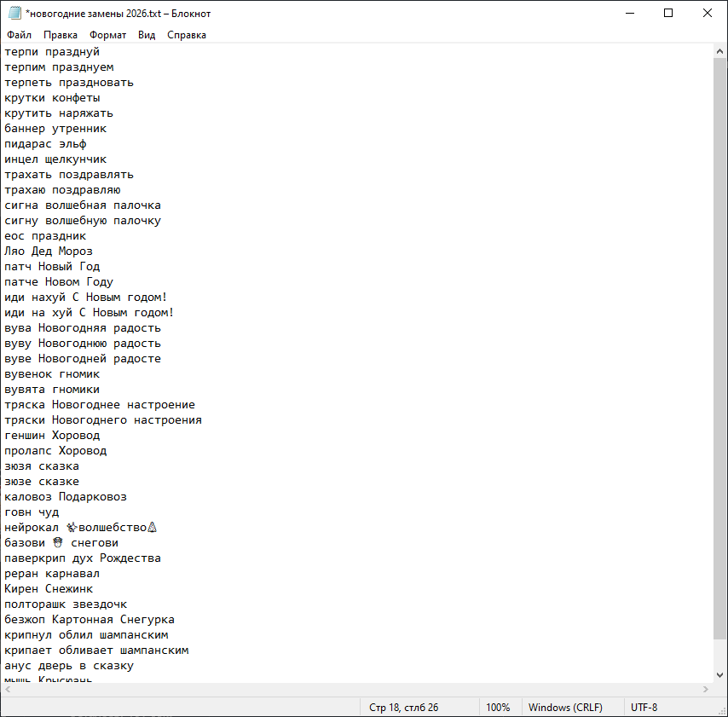Click the line 'безжоп Картонная Снегурка'

(90, 620)
